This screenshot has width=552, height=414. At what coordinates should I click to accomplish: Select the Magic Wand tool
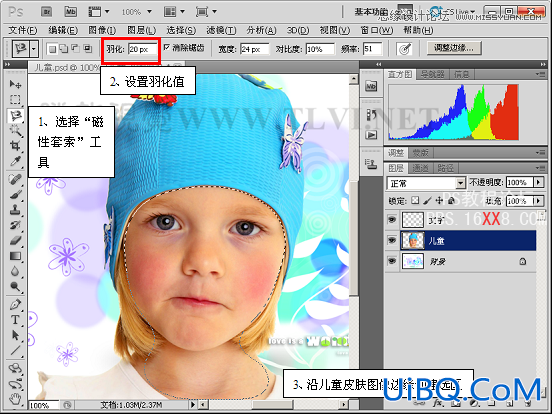point(15,130)
